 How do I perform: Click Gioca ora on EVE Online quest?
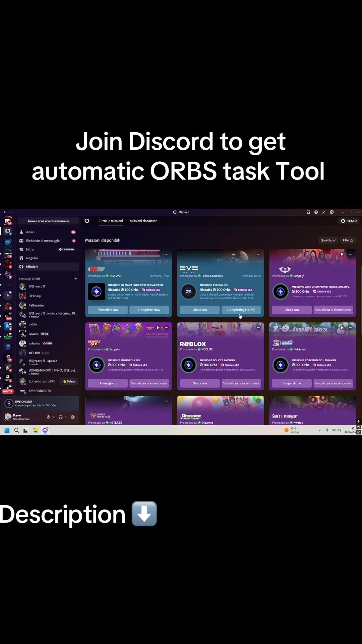pyautogui.click(x=200, y=310)
